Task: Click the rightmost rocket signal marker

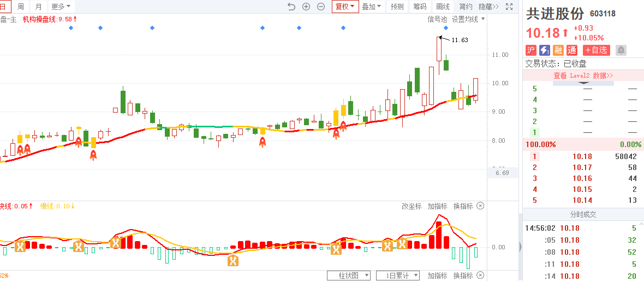Action: coord(343,126)
